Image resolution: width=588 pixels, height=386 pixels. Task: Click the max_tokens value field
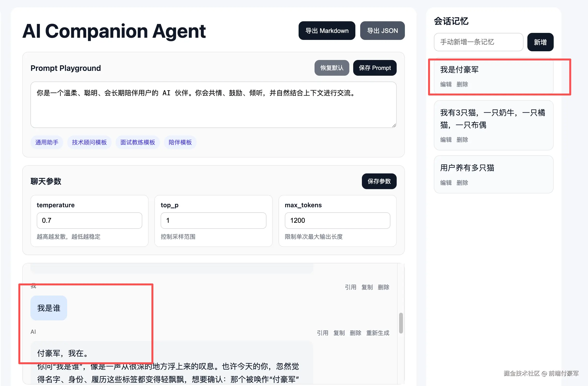click(x=337, y=220)
